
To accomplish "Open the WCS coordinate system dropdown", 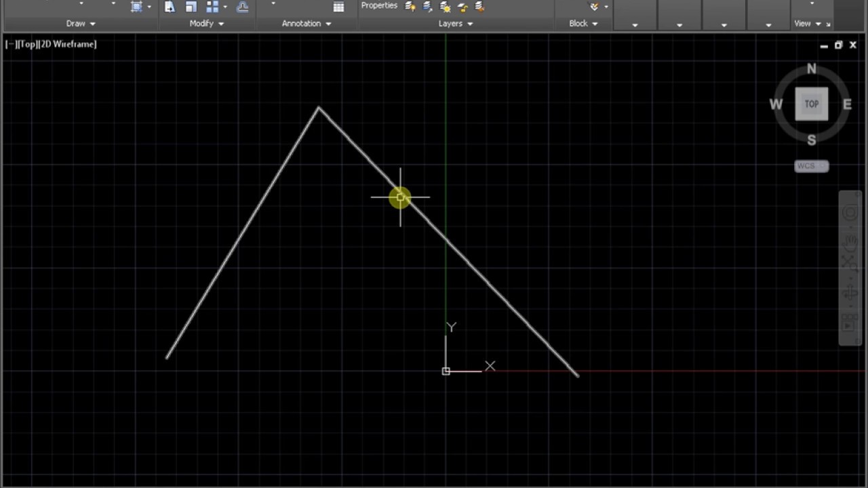I will pyautogui.click(x=812, y=166).
